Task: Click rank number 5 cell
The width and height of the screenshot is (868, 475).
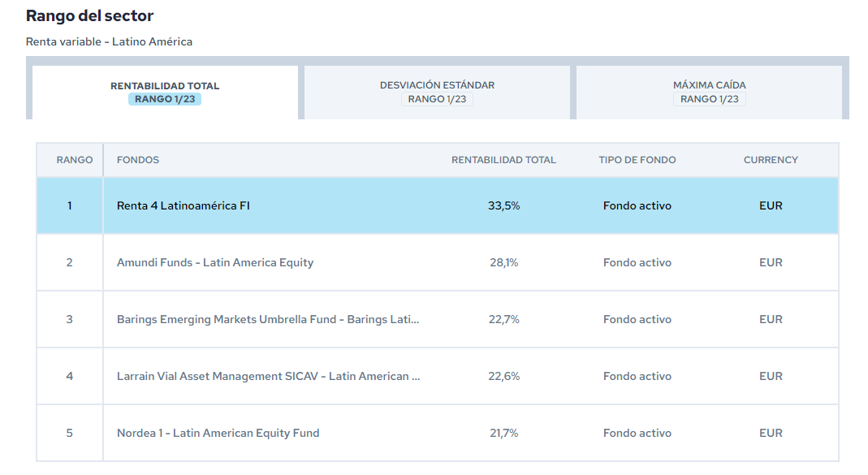Action: pos(70,433)
